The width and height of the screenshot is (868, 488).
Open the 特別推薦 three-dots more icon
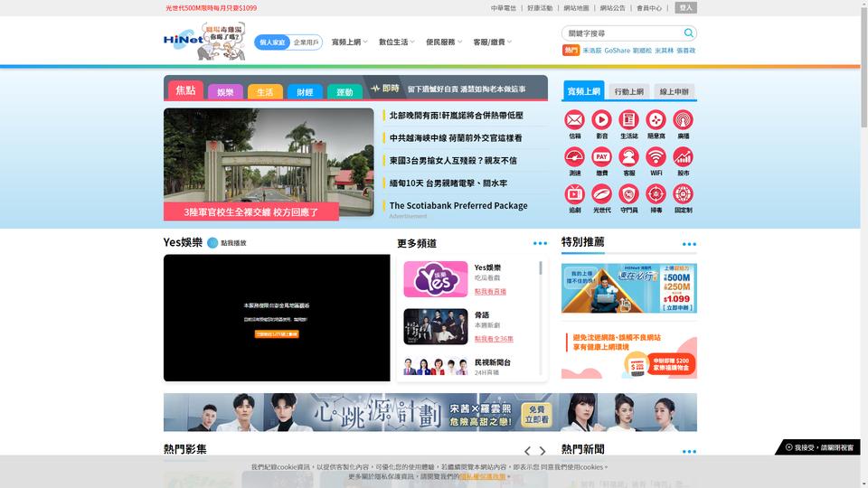pyautogui.click(x=689, y=244)
